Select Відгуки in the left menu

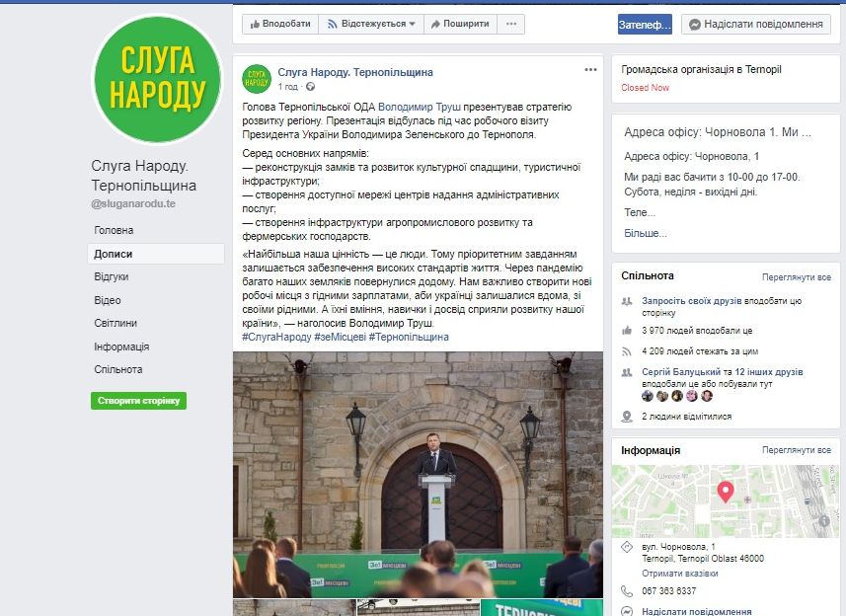tap(112, 276)
